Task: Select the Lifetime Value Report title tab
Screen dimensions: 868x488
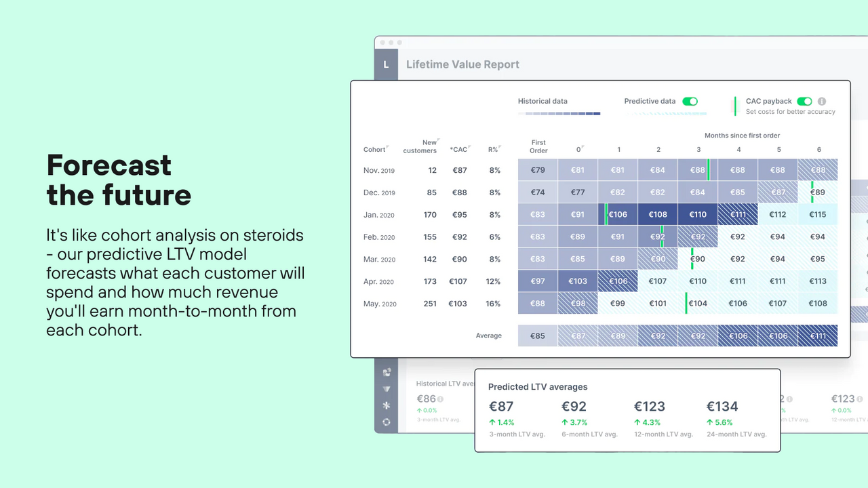Action: (x=462, y=64)
